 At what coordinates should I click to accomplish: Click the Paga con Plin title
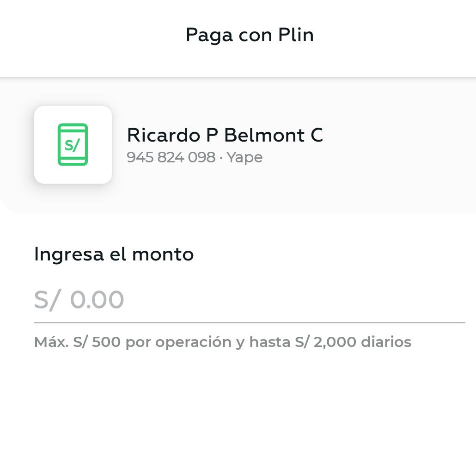250,35
